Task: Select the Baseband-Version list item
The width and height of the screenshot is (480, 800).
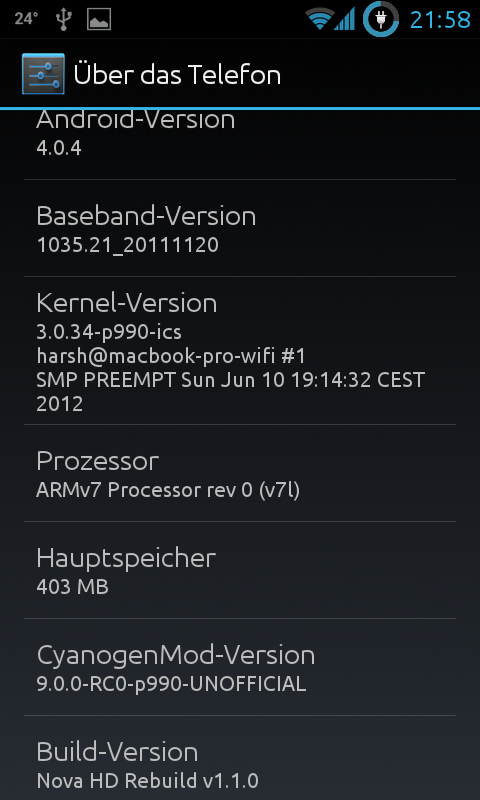Action: (x=240, y=228)
